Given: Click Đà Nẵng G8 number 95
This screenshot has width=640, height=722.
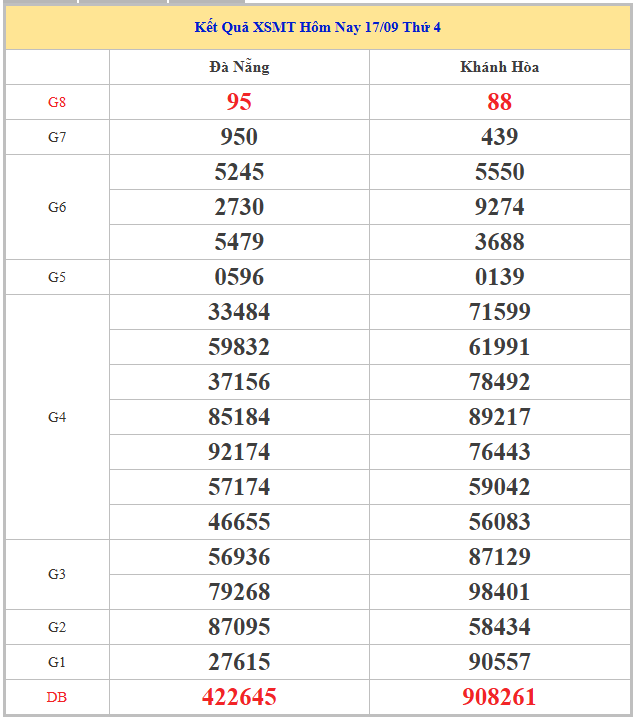Looking at the screenshot, I should 239,102.
